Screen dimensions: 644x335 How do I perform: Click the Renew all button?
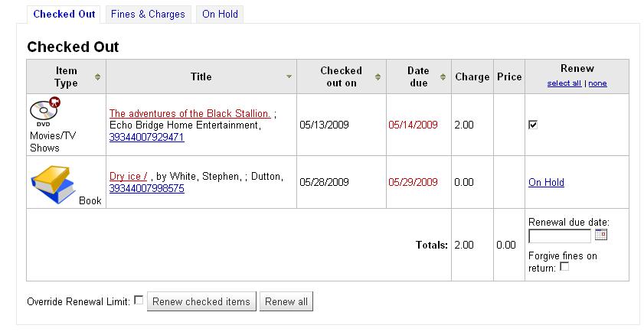tap(286, 301)
